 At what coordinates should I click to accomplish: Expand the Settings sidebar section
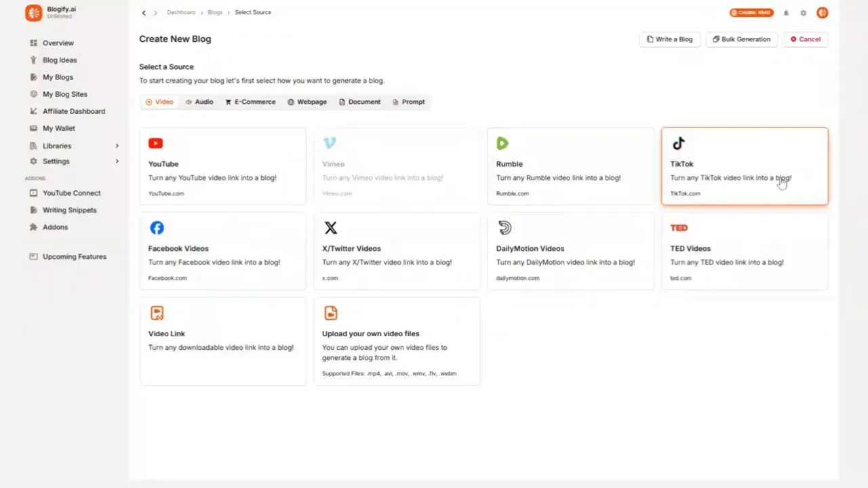coord(56,161)
